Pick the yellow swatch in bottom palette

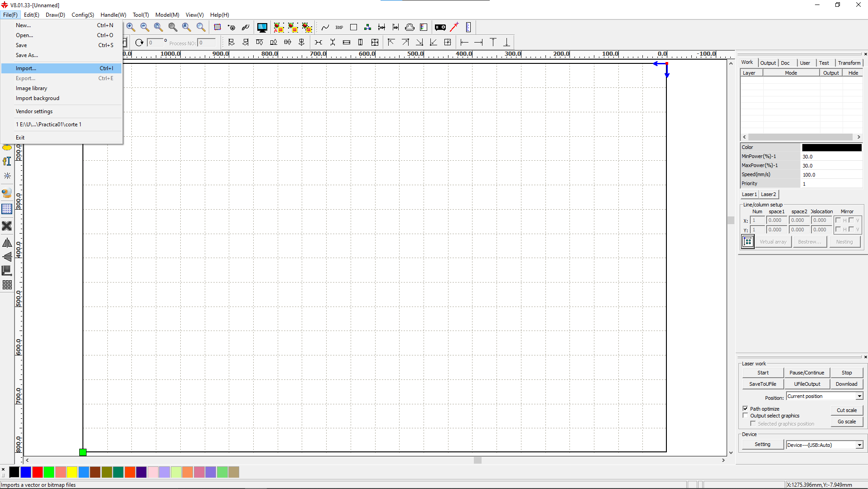coord(72,472)
